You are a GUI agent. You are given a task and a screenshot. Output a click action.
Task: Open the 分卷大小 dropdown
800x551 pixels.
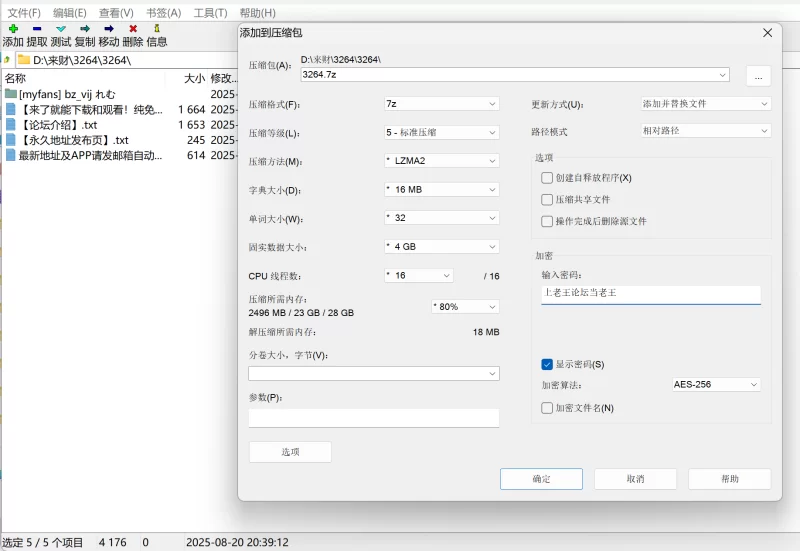click(374, 373)
